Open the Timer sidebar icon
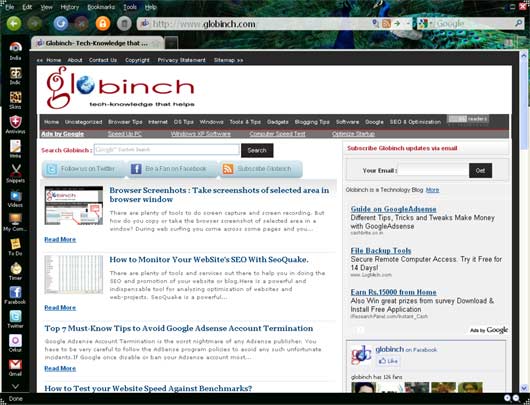The width and height of the screenshot is (530, 405). (x=15, y=271)
